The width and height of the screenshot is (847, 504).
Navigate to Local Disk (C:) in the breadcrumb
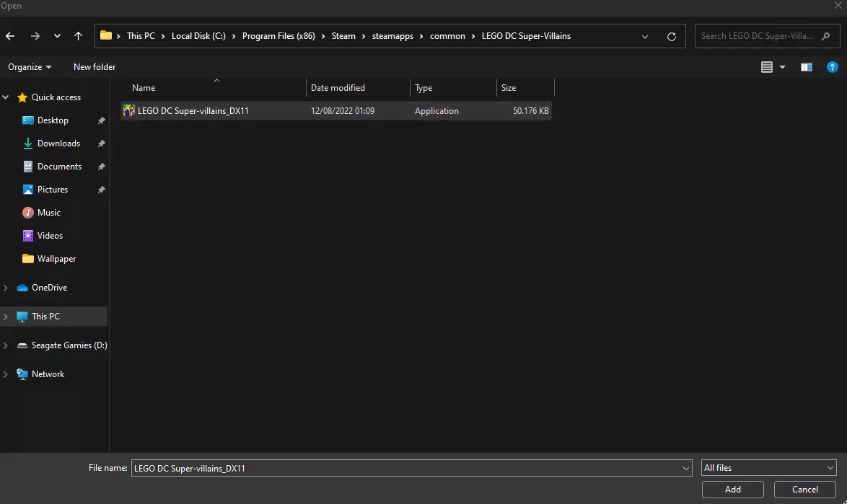coord(199,36)
